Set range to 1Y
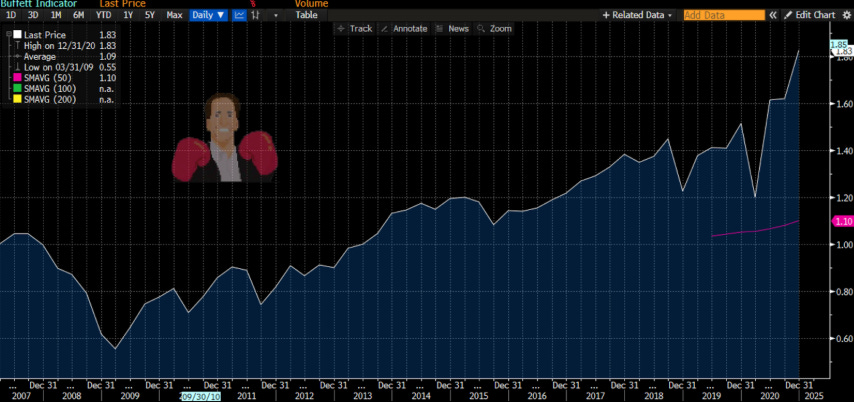This screenshot has width=854, height=402. coord(128,15)
